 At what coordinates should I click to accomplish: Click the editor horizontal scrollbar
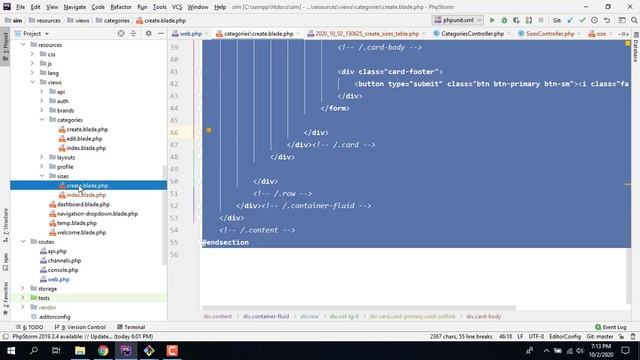359,308
